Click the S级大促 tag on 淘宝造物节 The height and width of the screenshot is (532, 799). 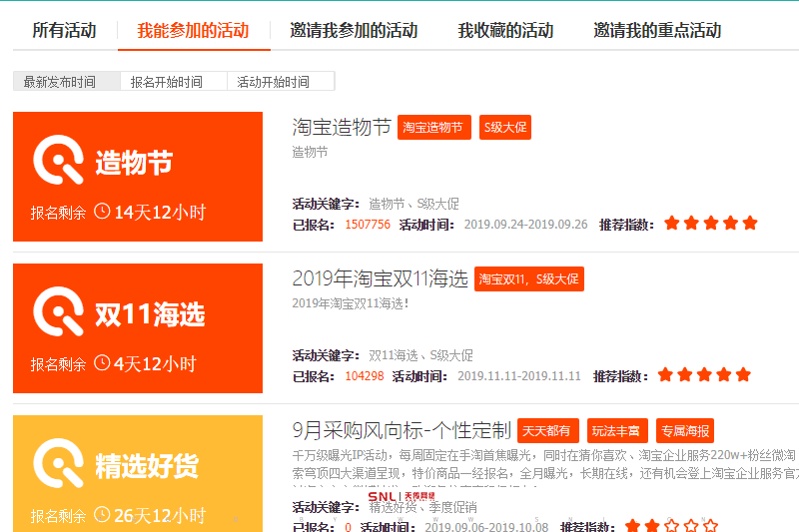coord(505,128)
